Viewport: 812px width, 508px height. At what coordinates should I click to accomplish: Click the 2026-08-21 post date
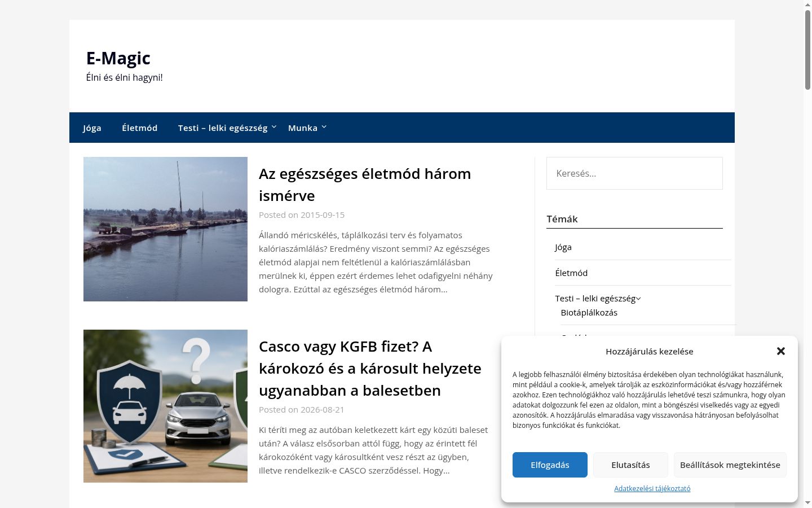click(323, 410)
